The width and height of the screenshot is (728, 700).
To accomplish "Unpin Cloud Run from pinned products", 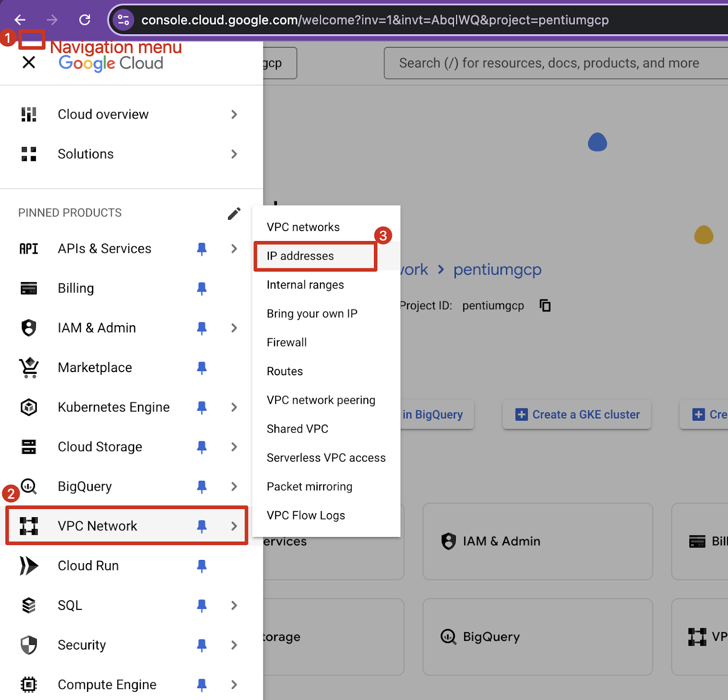I will (x=202, y=566).
